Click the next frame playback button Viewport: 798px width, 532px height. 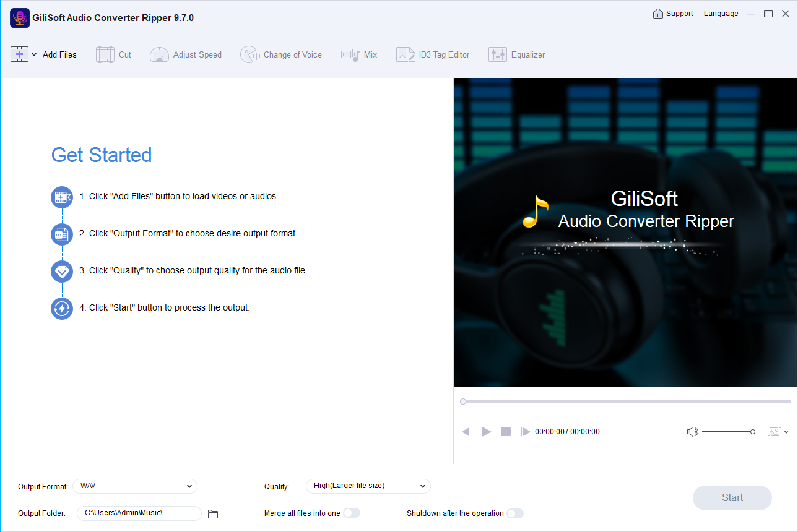point(526,432)
